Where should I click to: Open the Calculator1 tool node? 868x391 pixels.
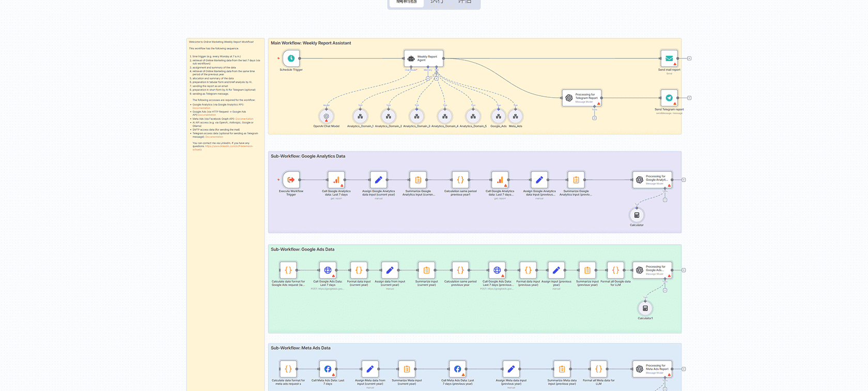pos(645,308)
